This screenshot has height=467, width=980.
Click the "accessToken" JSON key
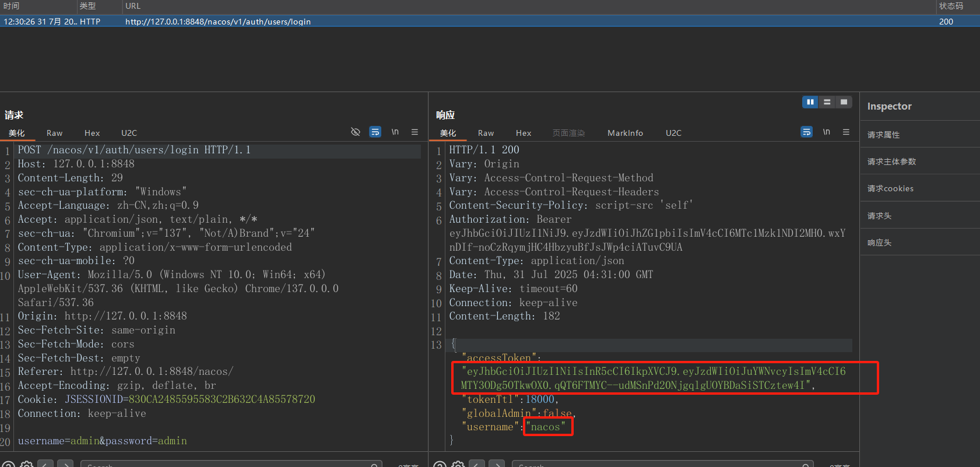point(499,358)
